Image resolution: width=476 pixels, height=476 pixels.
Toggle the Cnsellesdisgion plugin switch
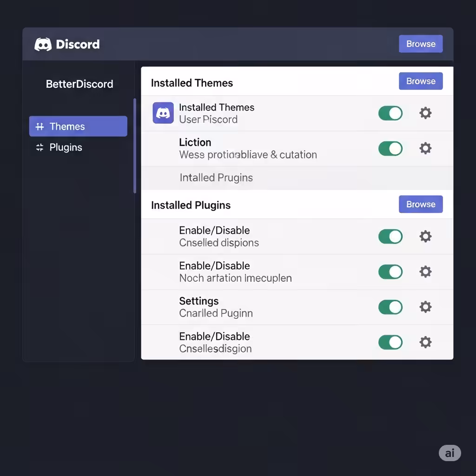point(390,342)
